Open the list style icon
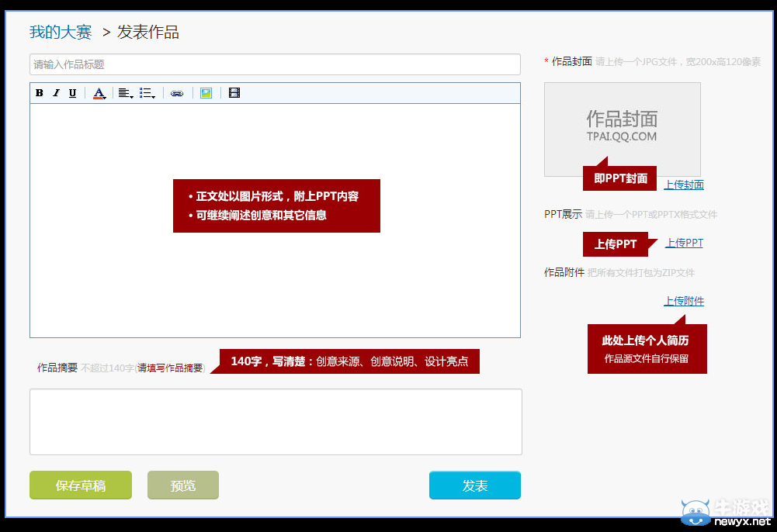This screenshot has height=532, width=777. (144, 93)
